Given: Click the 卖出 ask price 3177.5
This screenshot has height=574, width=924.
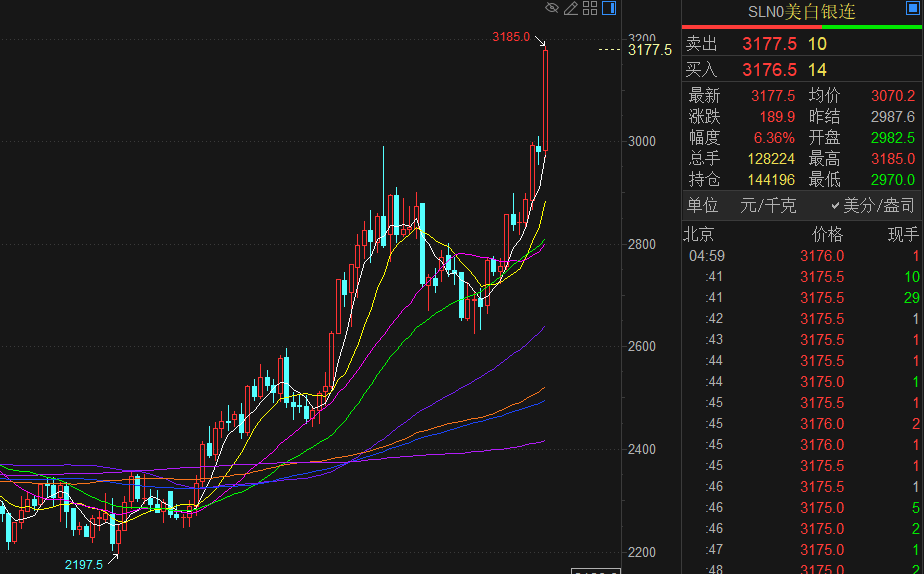Looking at the screenshot, I should [x=769, y=44].
